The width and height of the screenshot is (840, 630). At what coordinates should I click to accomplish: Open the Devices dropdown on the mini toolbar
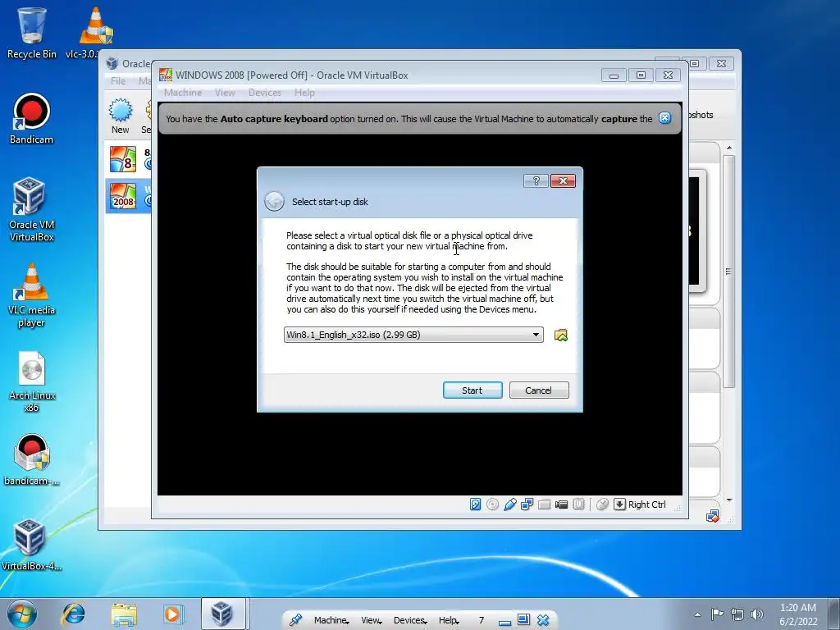pos(410,620)
